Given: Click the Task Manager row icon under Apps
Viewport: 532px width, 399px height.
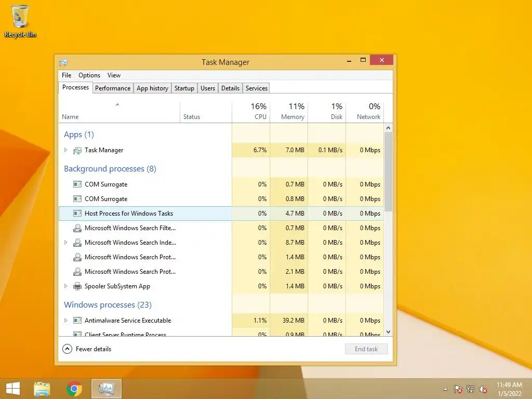Looking at the screenshot, I should pos(77,150).
